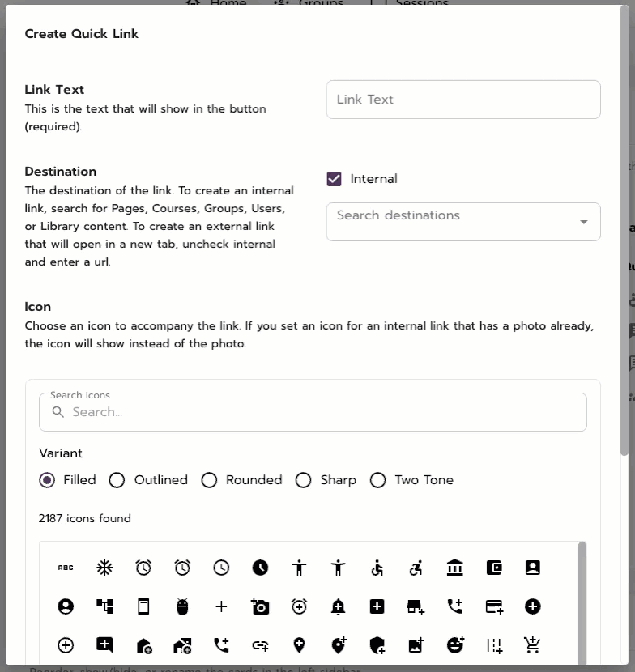Select the ABC text icon
The width and height of the screenshot is (635, 672).
(66, 568)
